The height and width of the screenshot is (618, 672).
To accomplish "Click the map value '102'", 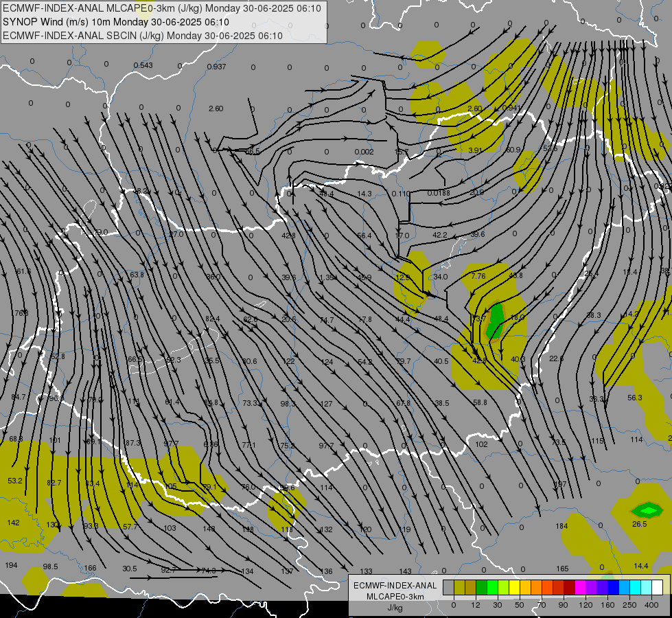I will (x=481, y=444).
